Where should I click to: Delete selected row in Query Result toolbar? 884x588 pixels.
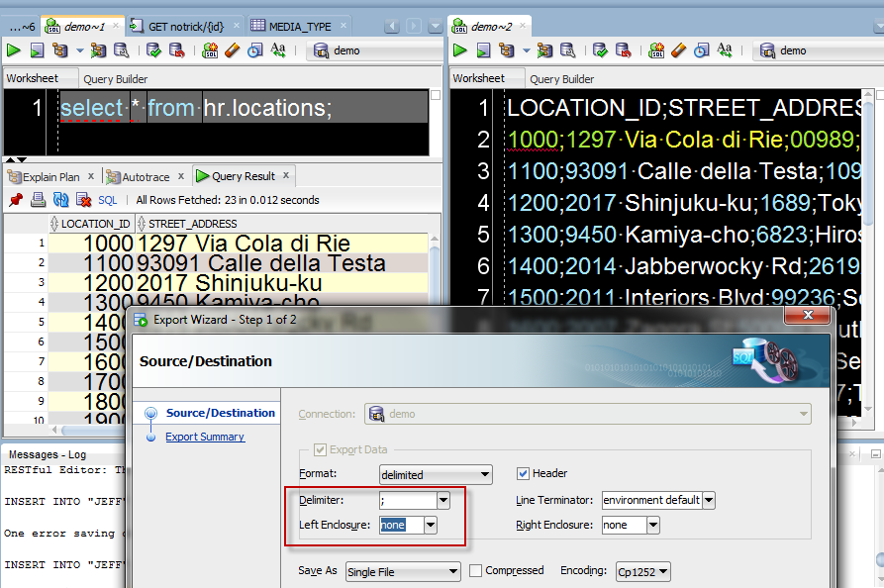click(x=83, y=200)
